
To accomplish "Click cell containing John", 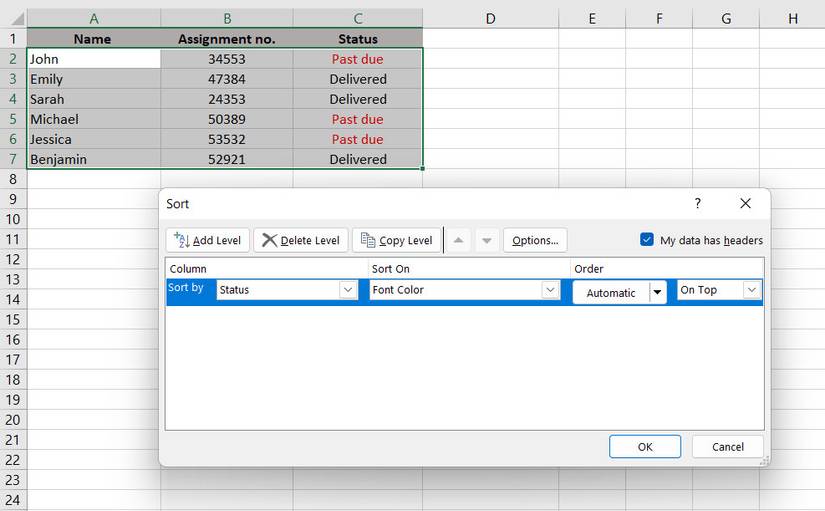I will [x=93, y=59].
